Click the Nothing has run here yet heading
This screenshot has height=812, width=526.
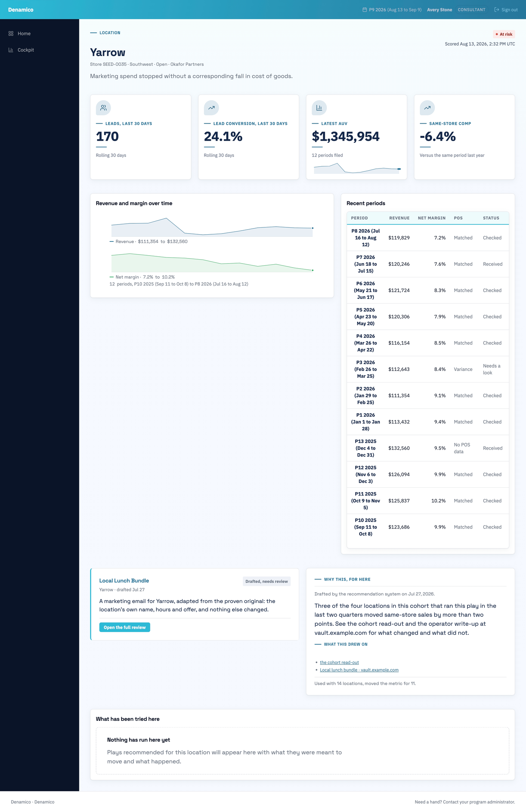[138, 740]
